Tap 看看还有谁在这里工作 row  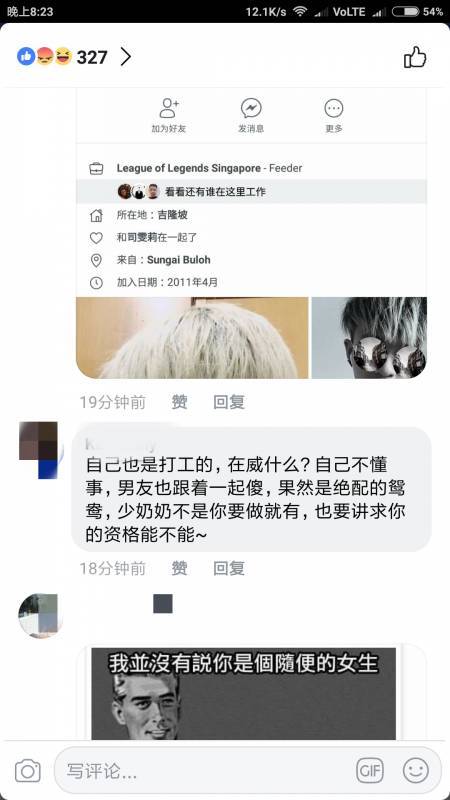(252, 192)
